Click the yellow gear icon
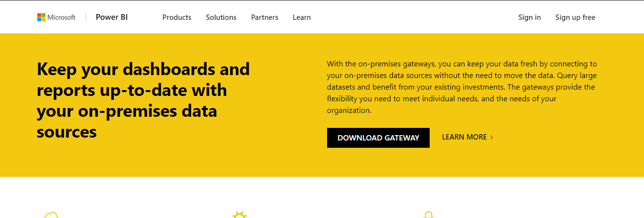 click(240, 215)
